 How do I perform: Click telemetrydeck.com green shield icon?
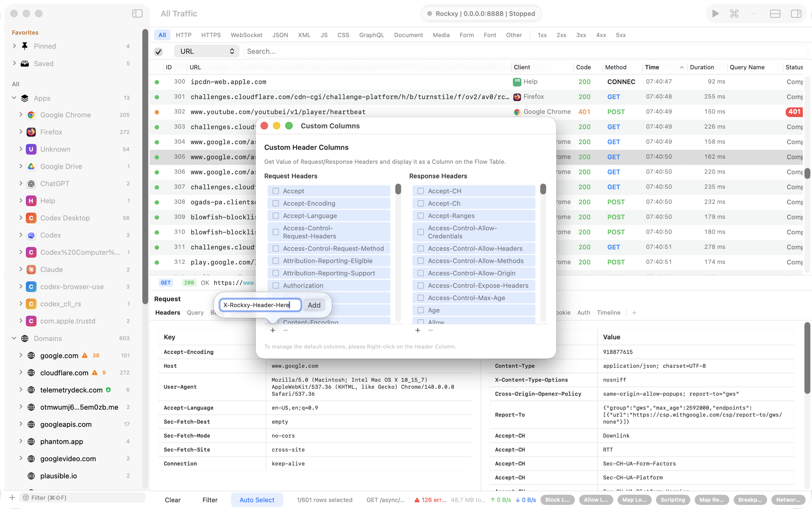tap(108, 390)
